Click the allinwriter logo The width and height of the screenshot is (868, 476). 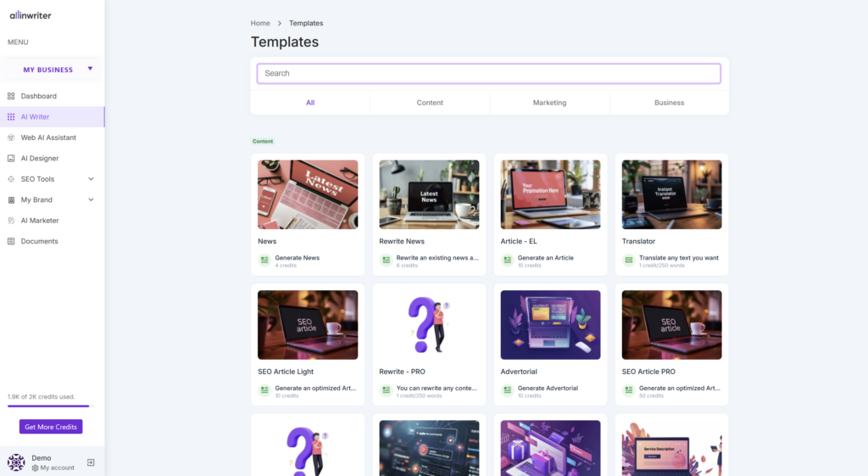pos(31,14)
